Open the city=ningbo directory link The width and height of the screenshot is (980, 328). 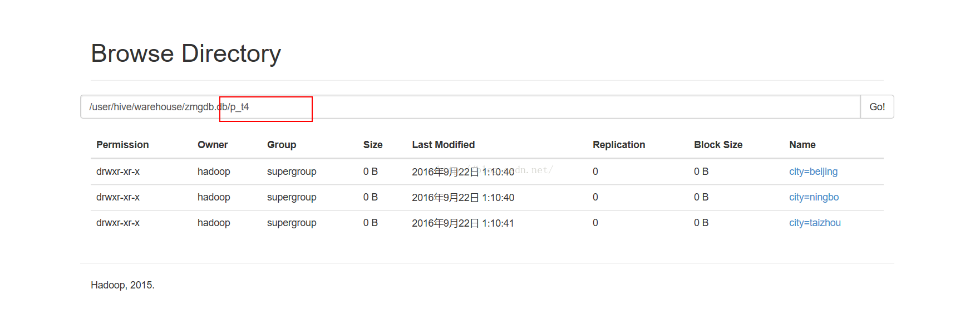pyautogui.click(x=814, y=197)
